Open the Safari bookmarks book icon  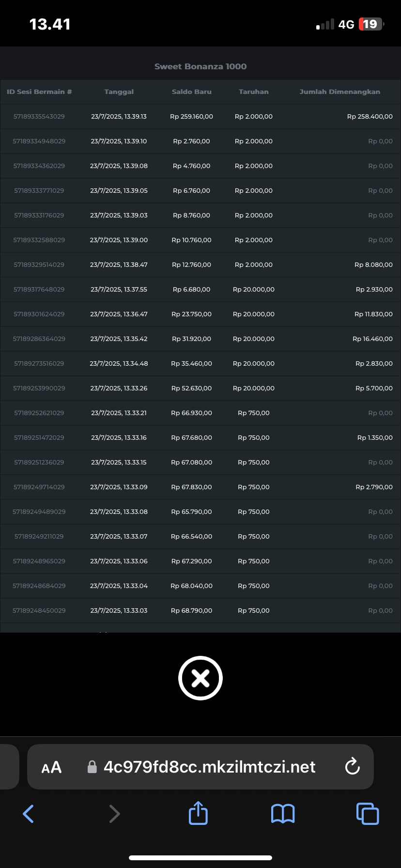pos(283,814)
